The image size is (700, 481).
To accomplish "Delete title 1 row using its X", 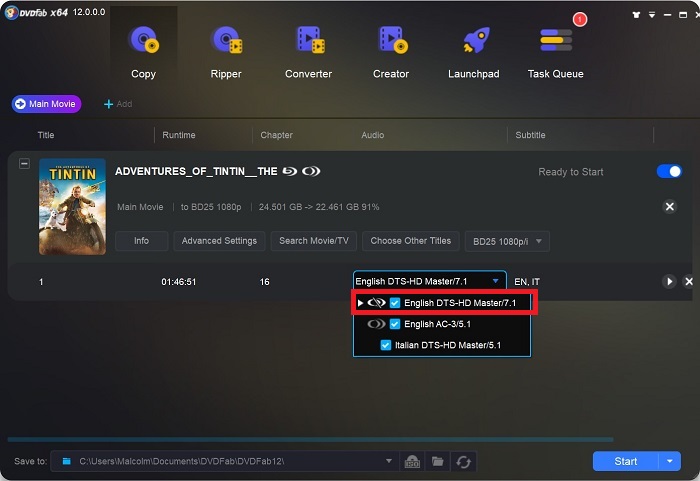I will click(689, 281).
